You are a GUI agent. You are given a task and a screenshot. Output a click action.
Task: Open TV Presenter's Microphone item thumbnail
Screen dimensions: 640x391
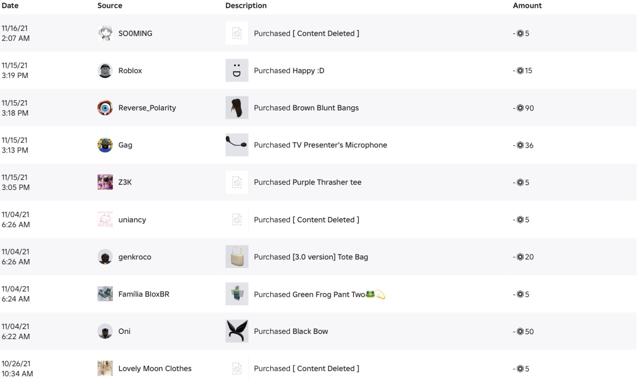coord(237,145)
